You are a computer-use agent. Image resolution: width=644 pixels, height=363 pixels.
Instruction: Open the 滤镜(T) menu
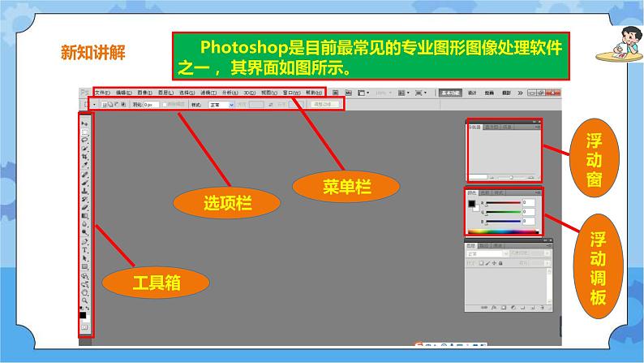(x=208, y=93)
